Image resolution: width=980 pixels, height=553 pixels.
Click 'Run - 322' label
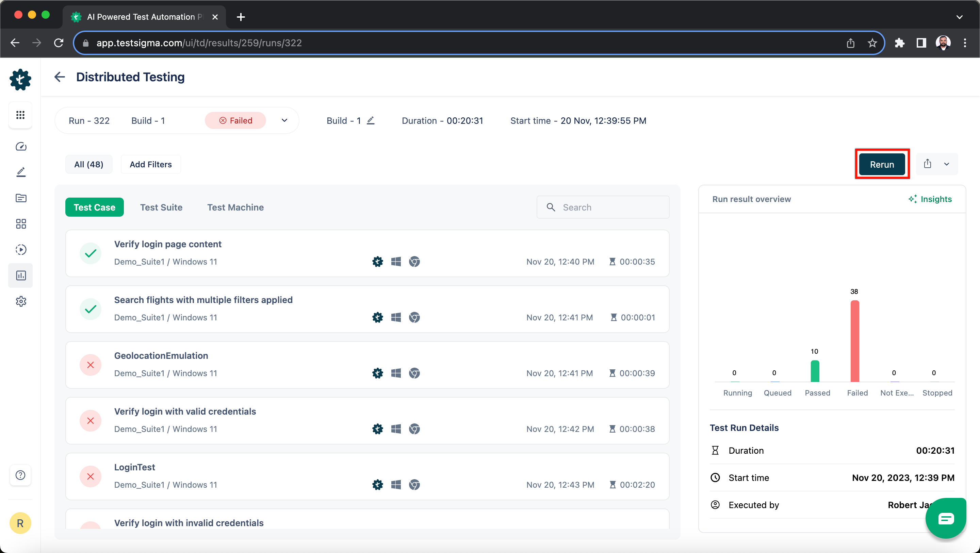click(89, 120)
